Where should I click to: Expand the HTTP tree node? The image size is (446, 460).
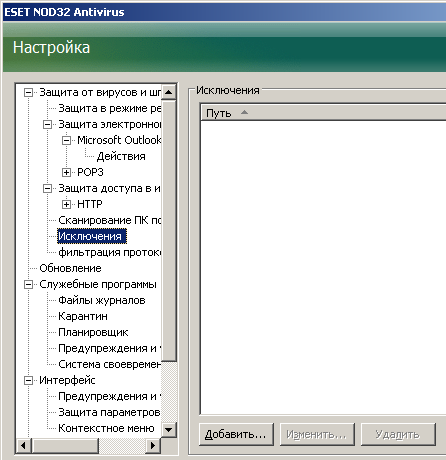point(67,204)
